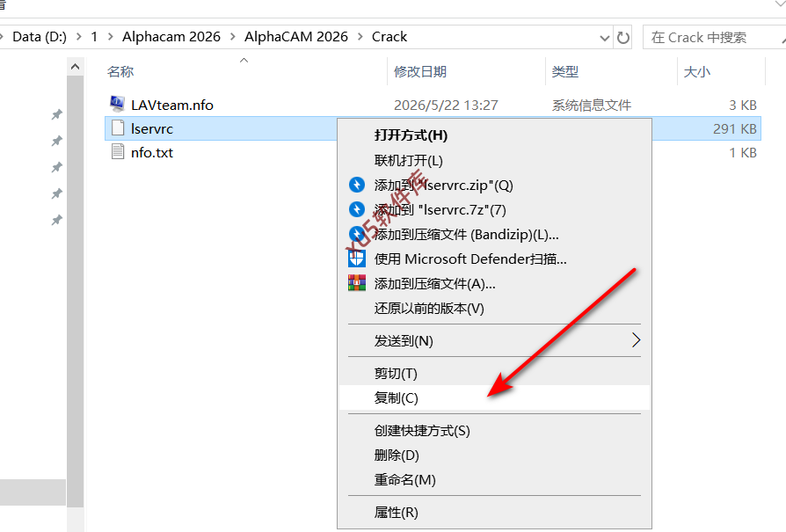
Task: Expand path chevron after Data (D:)
Action: tap(79, 37)
